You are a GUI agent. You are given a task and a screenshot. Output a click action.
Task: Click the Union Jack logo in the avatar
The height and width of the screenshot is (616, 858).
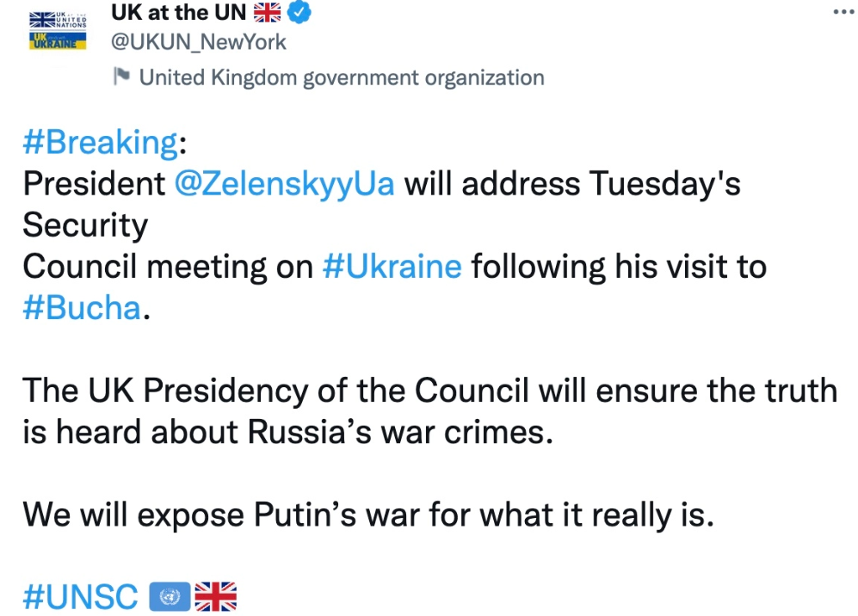41,21
